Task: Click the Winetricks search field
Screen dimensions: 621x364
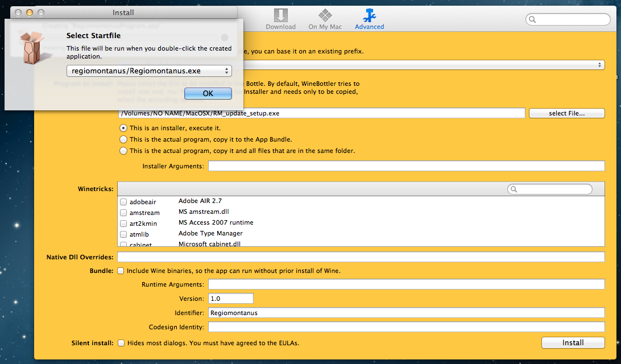Action: [550, 189]
